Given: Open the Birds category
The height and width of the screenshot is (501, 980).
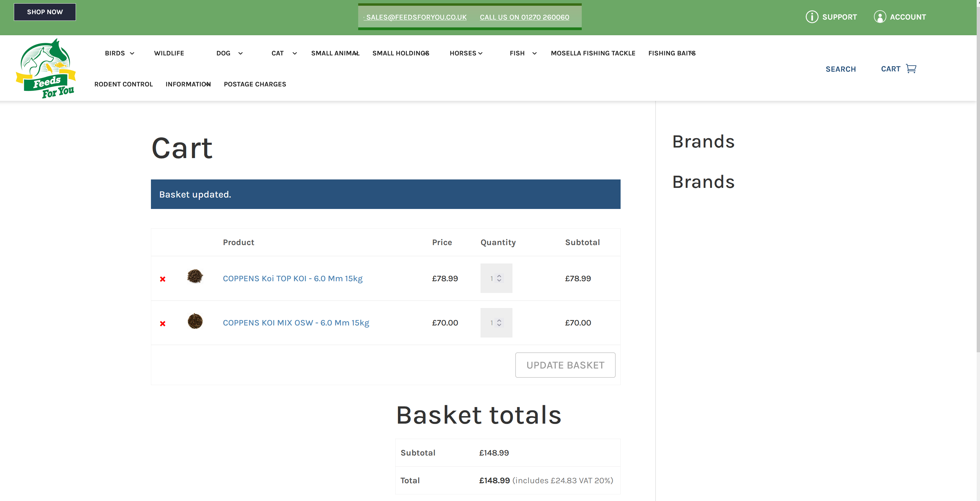Looking at the screenshot, I should tap(114, 53).
